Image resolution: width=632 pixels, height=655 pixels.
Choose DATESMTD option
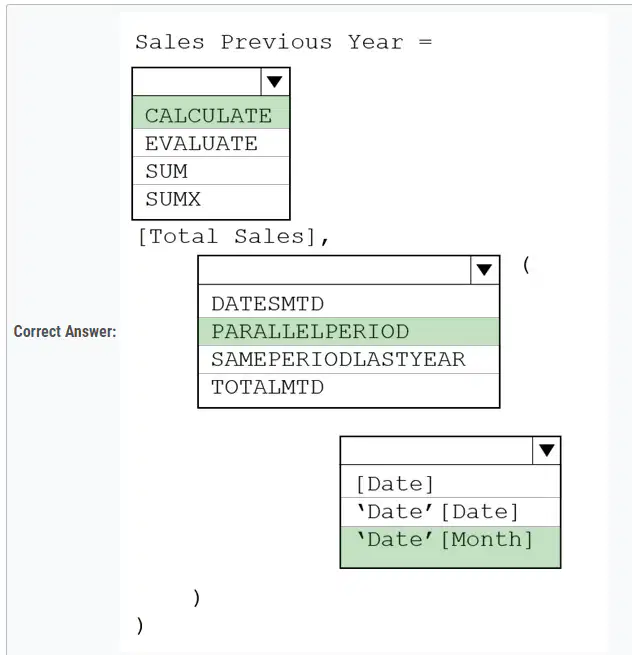349,302
